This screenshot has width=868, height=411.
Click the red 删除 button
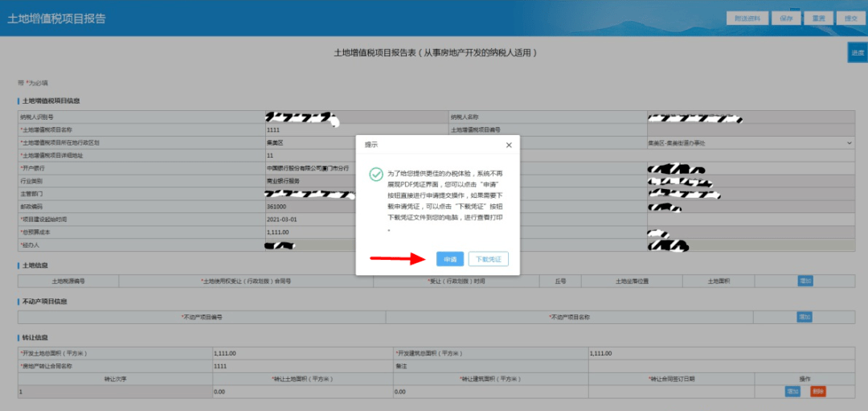pyautogui.click(x=817, y=391)
